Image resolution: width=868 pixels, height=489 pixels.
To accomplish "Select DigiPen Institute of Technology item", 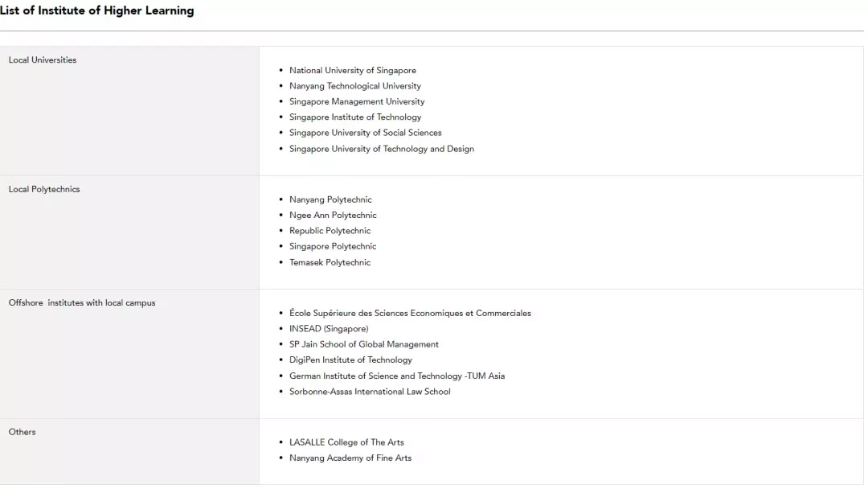I will pyautogui.click(x=350, y=360).
